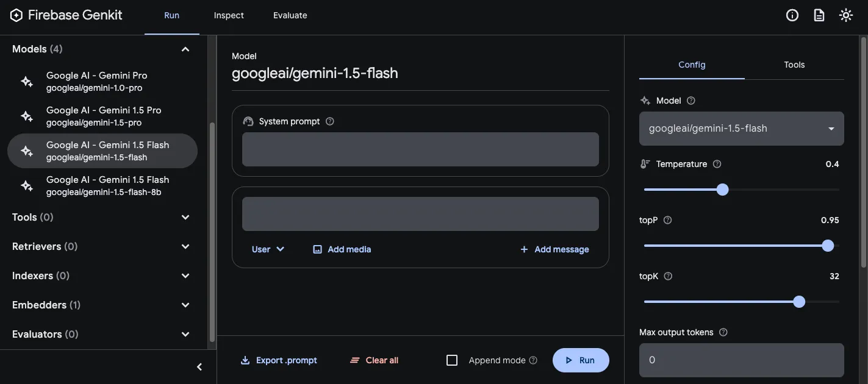The height and width of the screenshot is (384, 868).
Task: Select the Config tab
Action: point(692,65)
